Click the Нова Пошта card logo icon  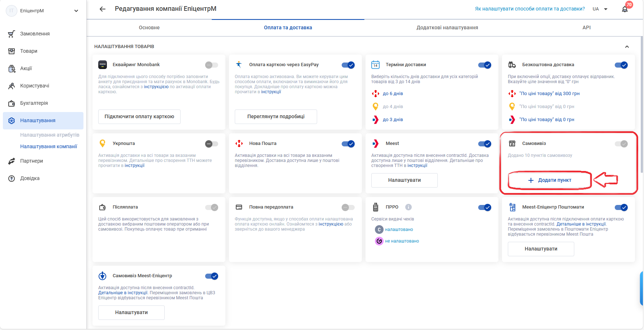click(x=239, y=143)
